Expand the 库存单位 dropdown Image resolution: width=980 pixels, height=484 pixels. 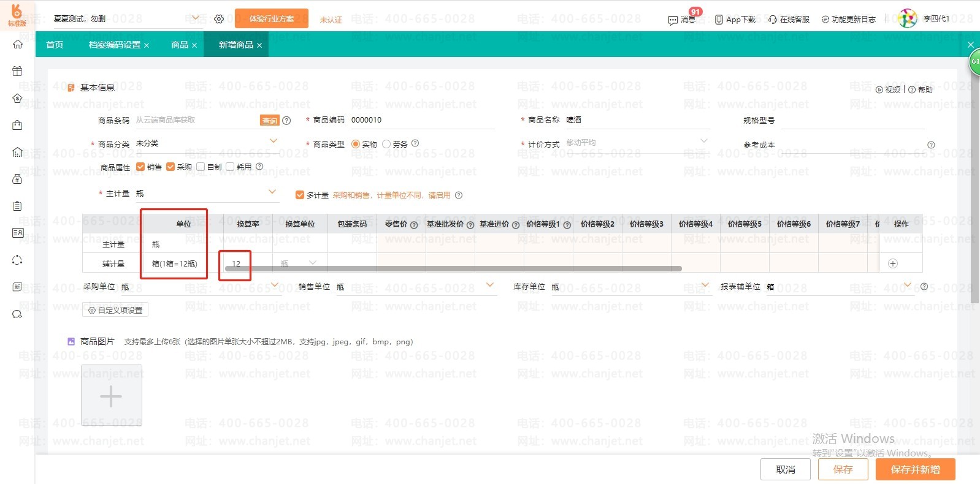click(x=705, y=285)
